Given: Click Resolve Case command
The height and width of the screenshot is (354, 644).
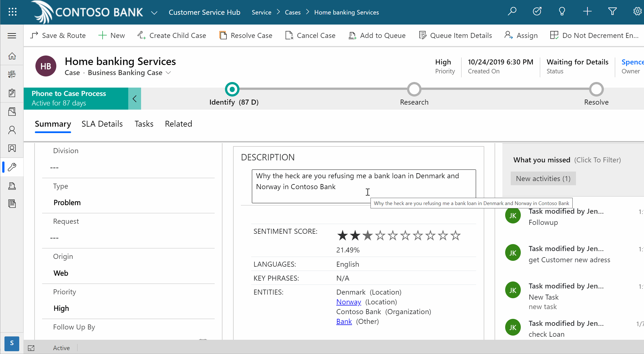Looking at the screenshot, I should tap(246, 35).
